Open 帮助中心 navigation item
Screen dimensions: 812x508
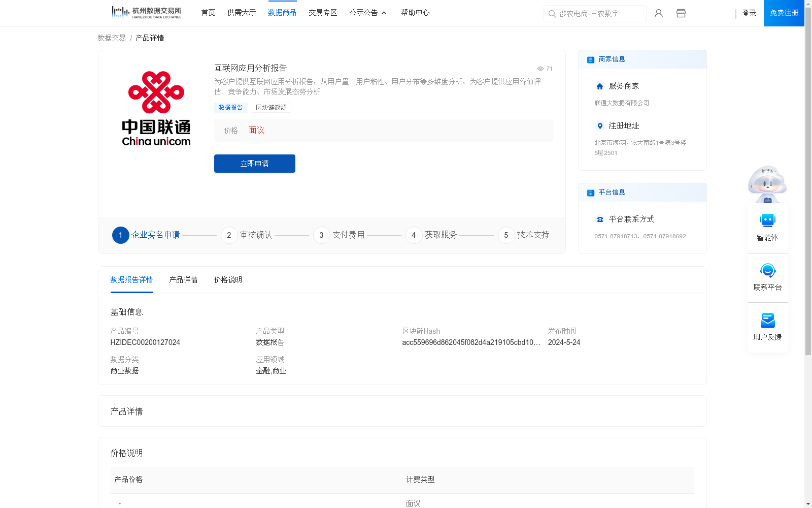(x=415, y=13)
